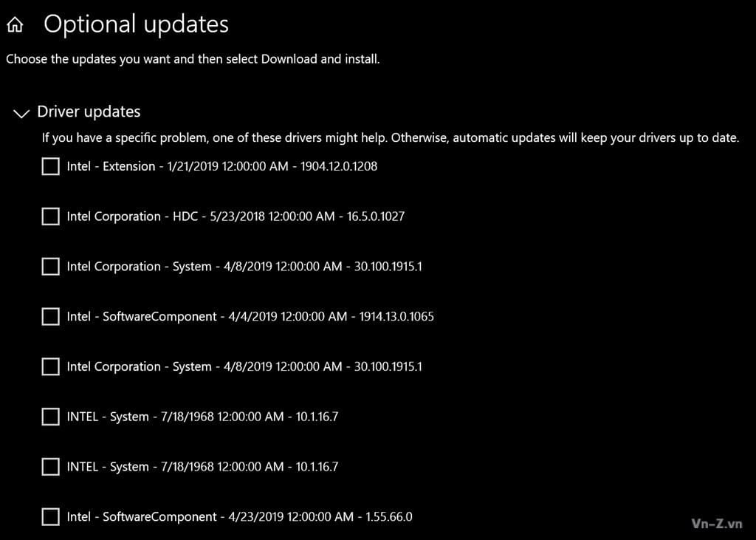This screenshot has width=756, height=540.
Task: Click the Driver updates section heading
Action: (89, 112)
